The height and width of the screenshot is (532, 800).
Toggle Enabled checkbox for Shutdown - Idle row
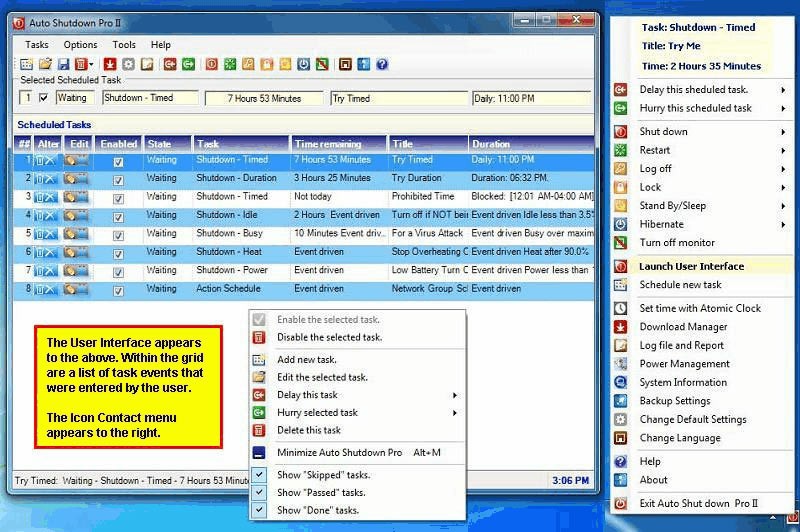point(118,217)
